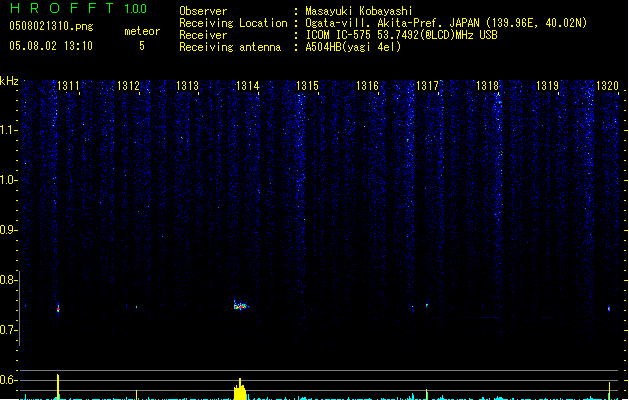629x400 pixels.
Task: Click the faint meteor echo at 1317
Action: click(x=427, y=306)
